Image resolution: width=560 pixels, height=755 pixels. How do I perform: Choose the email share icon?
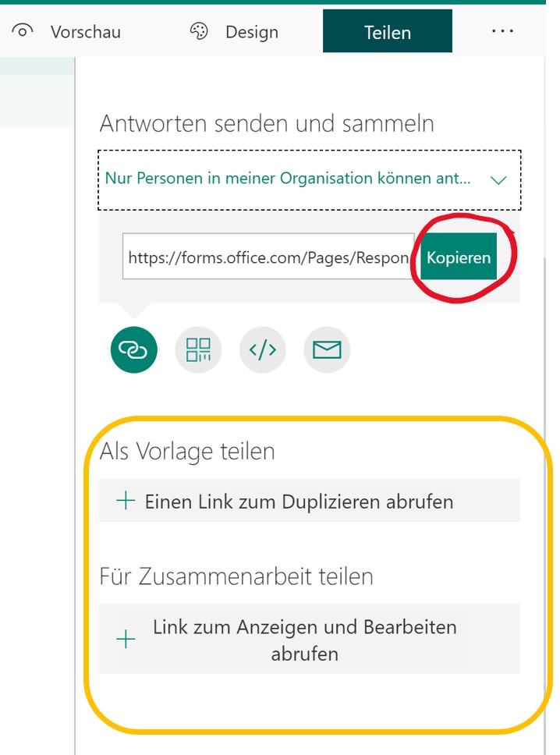[x=327, y=349]
